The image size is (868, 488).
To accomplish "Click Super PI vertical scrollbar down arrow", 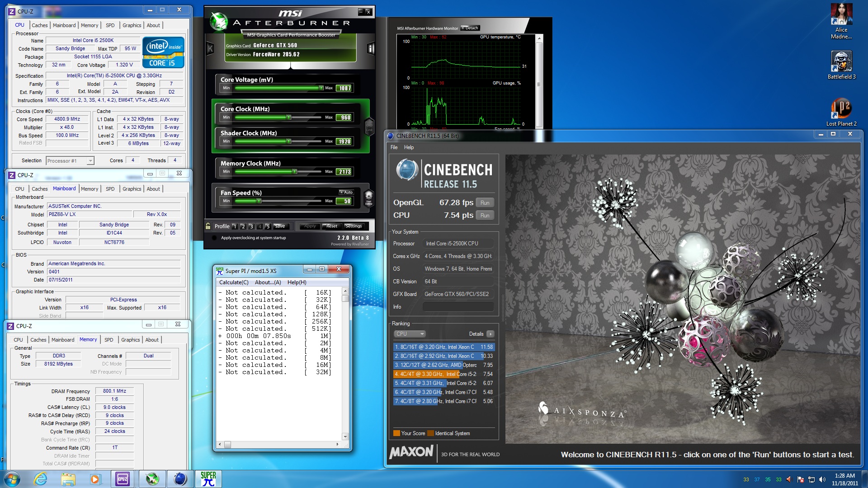I will point(345,436).
